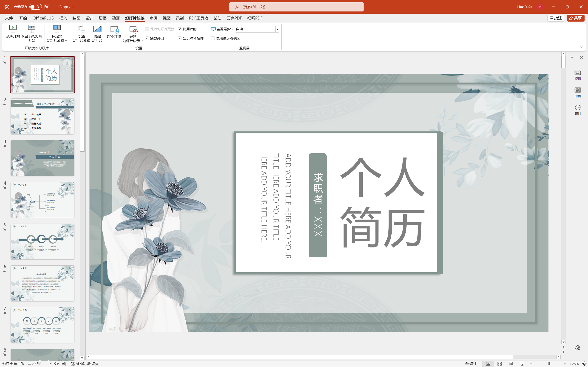Expand 录制幻灯片演示 dropdown arrow

pos(142,41)
